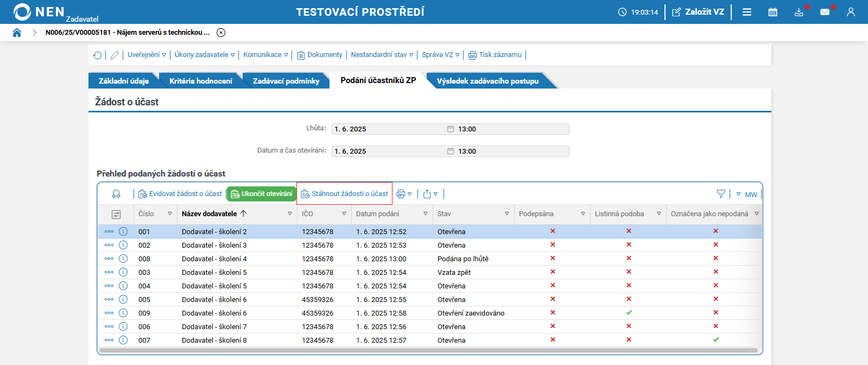Open Dokumenty from the toolbar
This screenshot has width=868, height=365.
pyautogui.click(x=320, y=55)
